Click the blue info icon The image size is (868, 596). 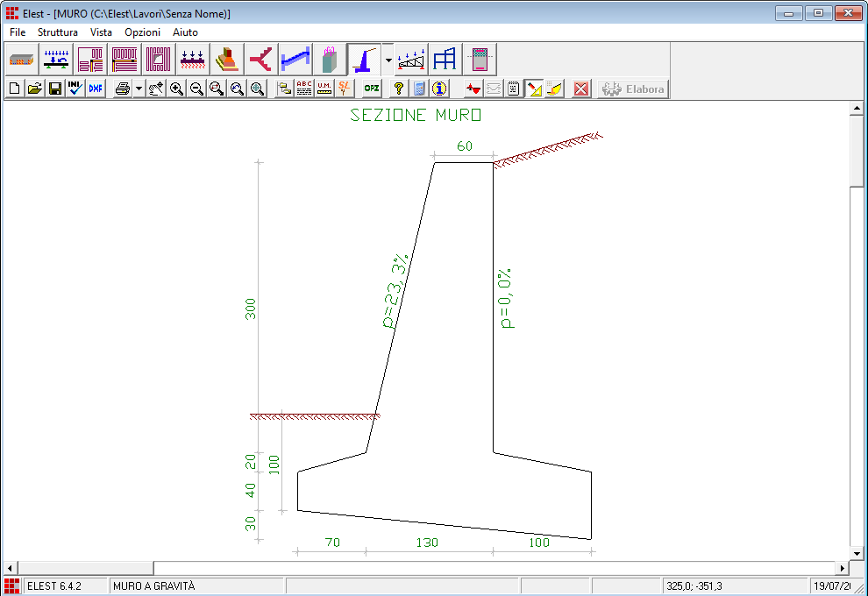coord(439,89)
